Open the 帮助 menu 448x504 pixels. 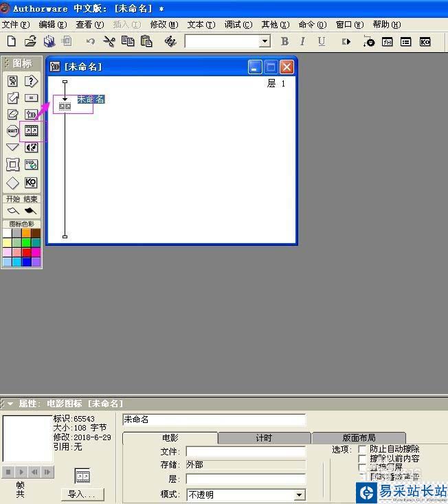387,25
